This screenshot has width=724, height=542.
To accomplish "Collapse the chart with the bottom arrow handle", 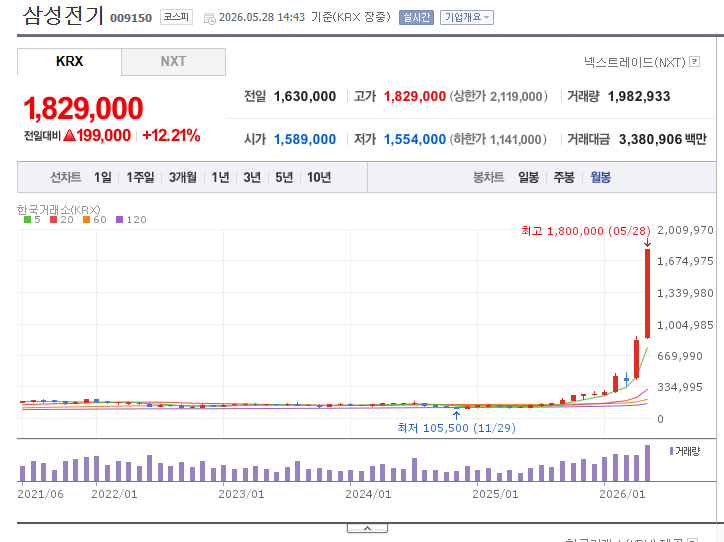I will point(368,528).
